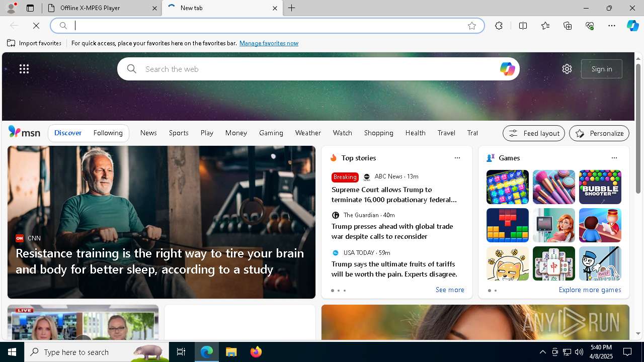Screen dimensions: 644x362
Task: Click Import favorites
Action: 34,43
